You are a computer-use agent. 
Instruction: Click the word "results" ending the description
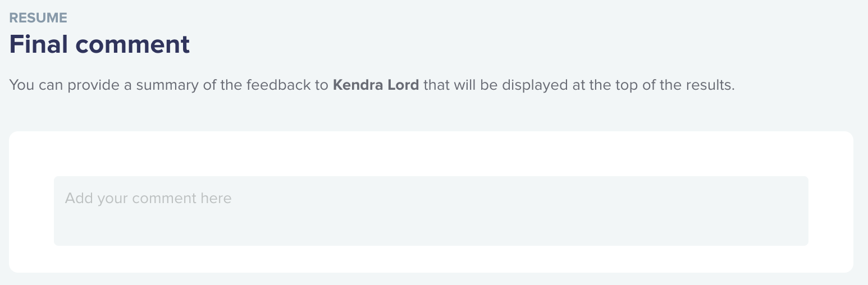712,85
